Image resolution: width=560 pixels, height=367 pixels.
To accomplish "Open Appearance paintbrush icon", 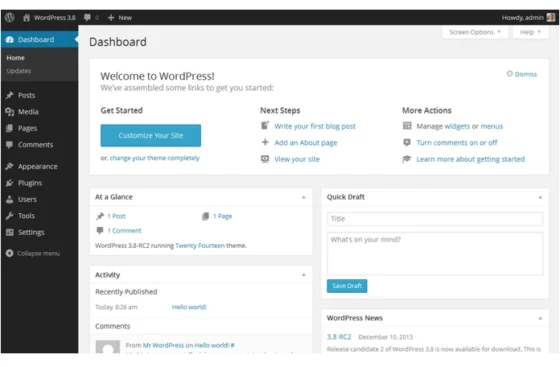I will 10,166.
